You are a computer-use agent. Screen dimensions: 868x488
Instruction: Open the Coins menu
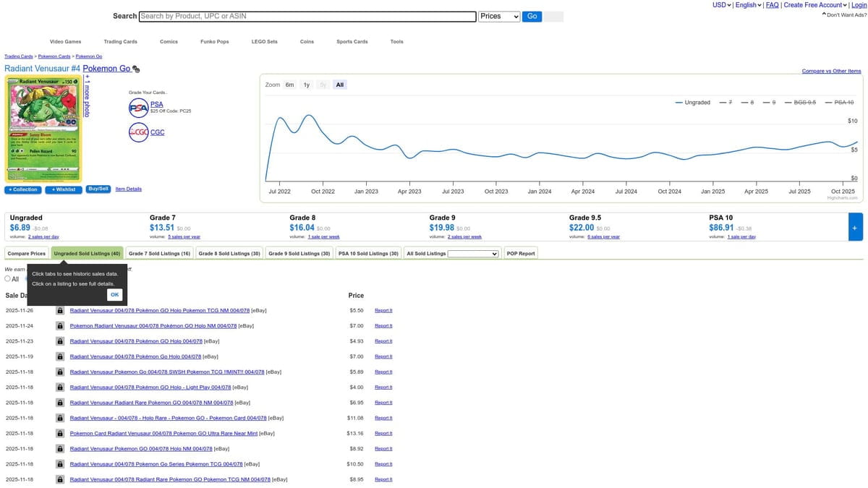click(307, 42)
